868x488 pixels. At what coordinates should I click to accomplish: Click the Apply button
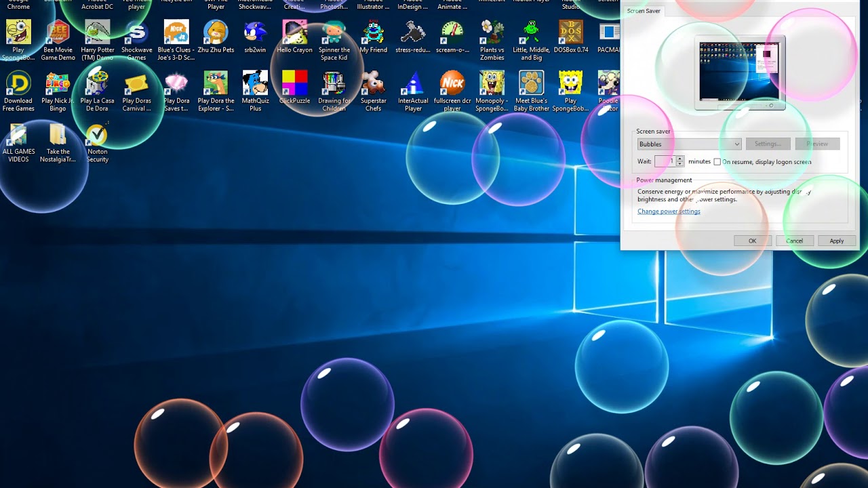point(837,241)
